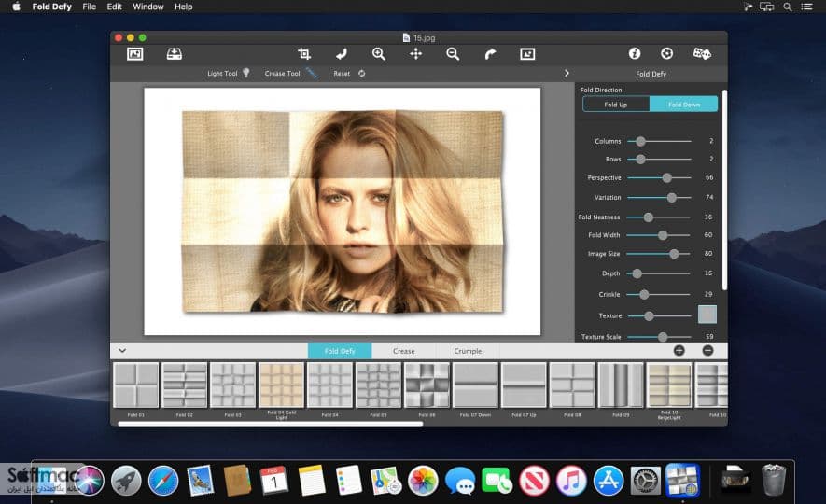Viewport: 826px width, 504px height.
Task: Open Music from the Dock
Action: [571, 481]
